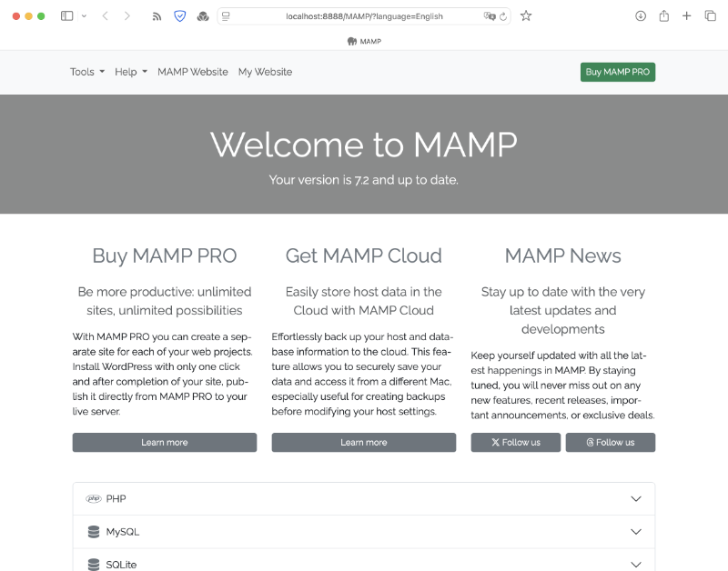
Task: Click the Threads Follow us button
Action: click(610, 442)
